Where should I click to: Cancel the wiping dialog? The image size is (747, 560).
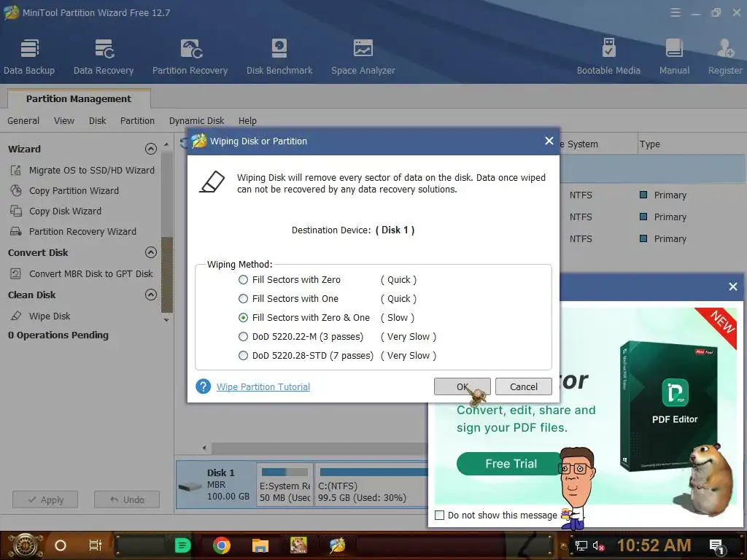(524, 386)
